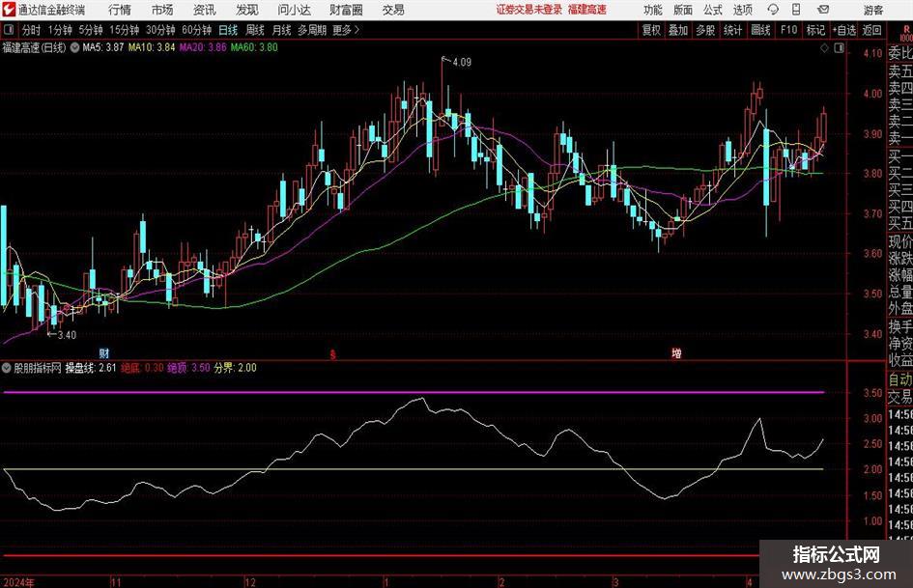Click the Tongdaxin red logo icon
This screenshot has width=913, height=588.
[x=9, y=10]
